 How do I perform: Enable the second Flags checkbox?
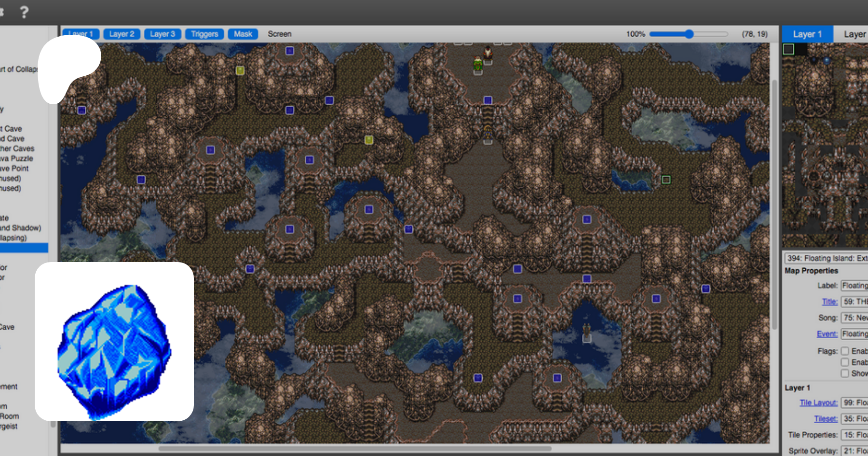tap(845, 362)
